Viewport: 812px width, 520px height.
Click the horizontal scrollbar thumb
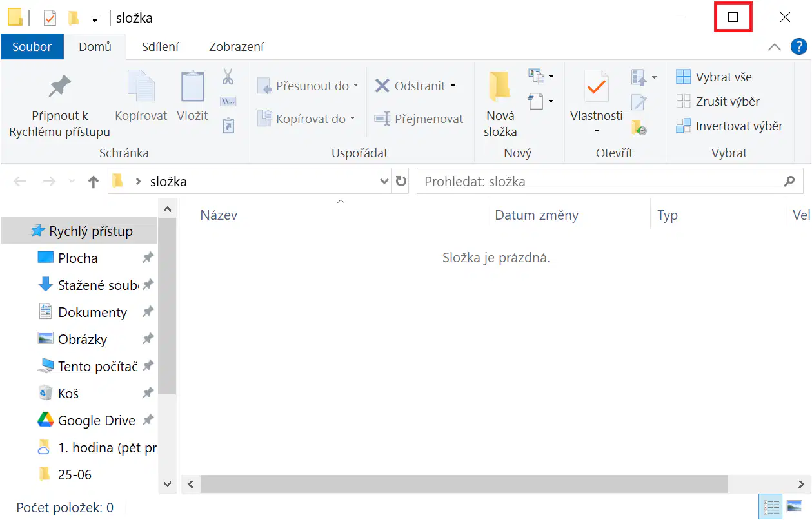tap(464, 484)
